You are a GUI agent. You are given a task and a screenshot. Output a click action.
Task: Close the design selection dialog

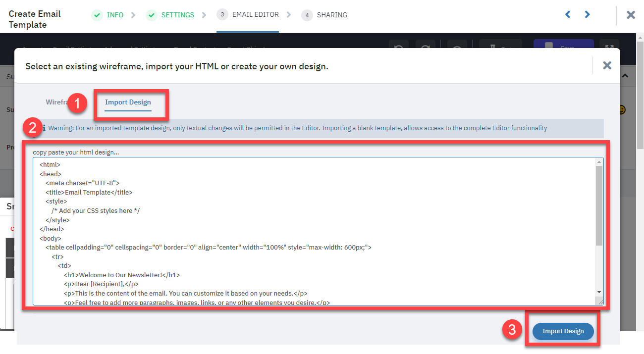point(607,65)
